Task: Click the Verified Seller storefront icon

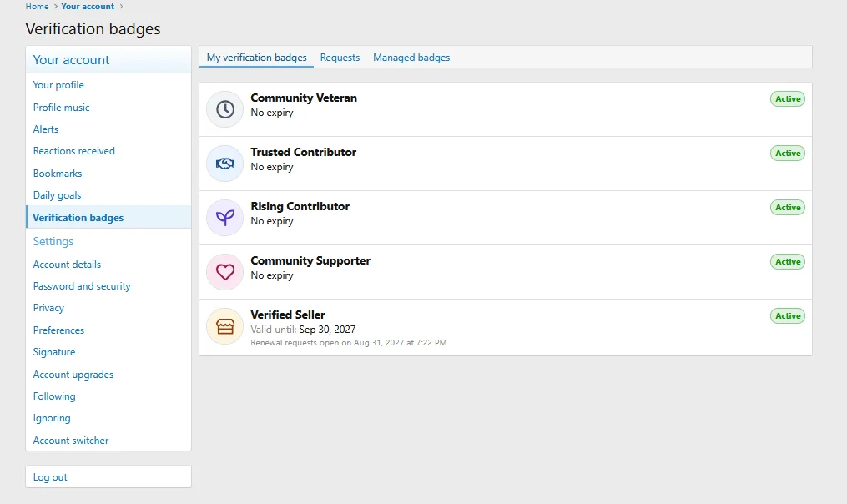Action: [x=225, y=326]
